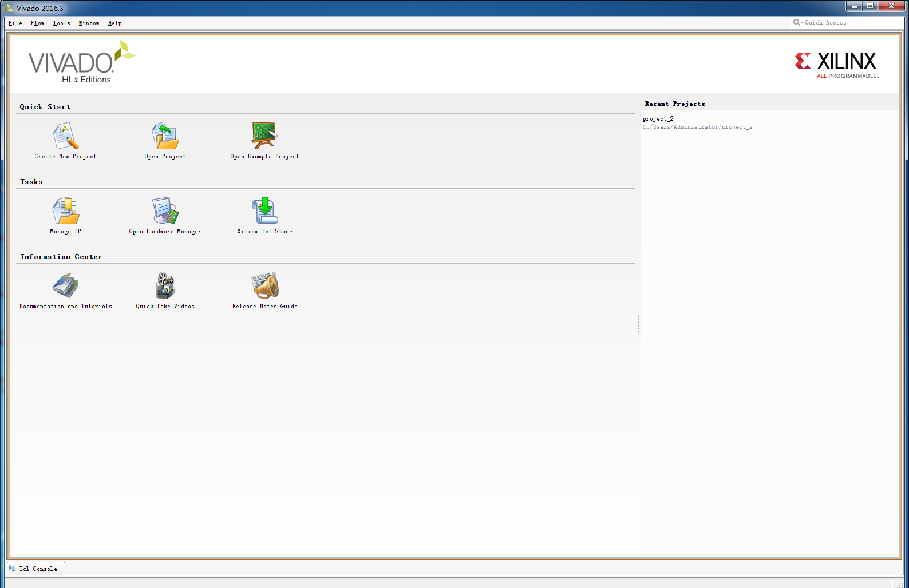Screen dimensions: 909x588
Task: Click the Quick Access search field
Action: coord(847,23)
